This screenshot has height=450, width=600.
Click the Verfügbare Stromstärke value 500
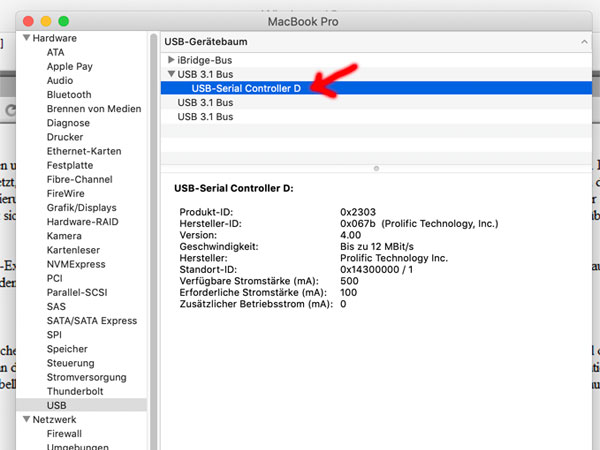[x=349, y=281]
